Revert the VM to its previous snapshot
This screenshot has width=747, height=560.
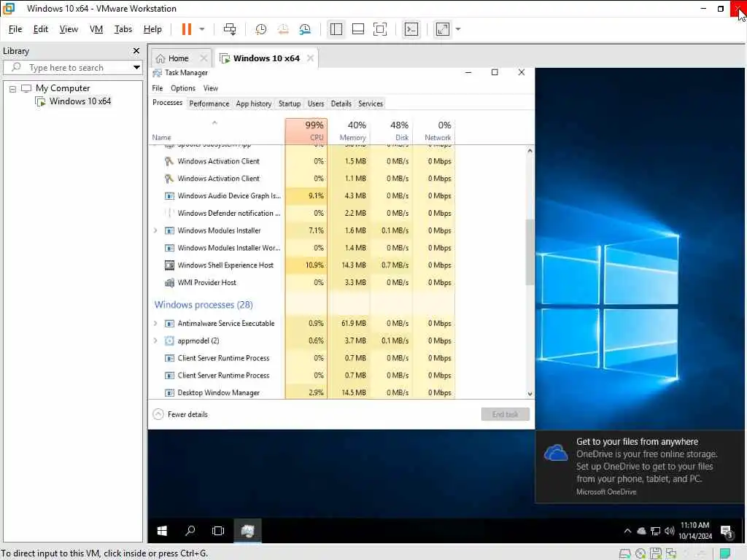283,29
